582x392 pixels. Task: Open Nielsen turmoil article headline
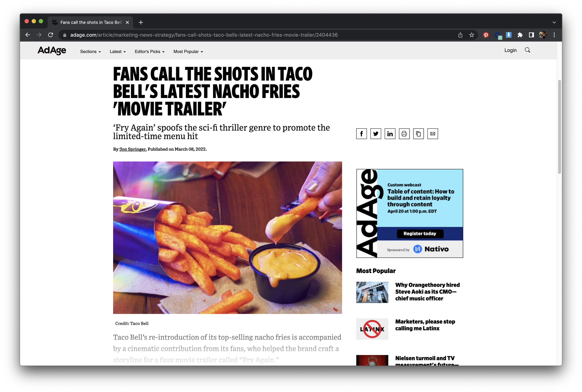pos(427,361)
